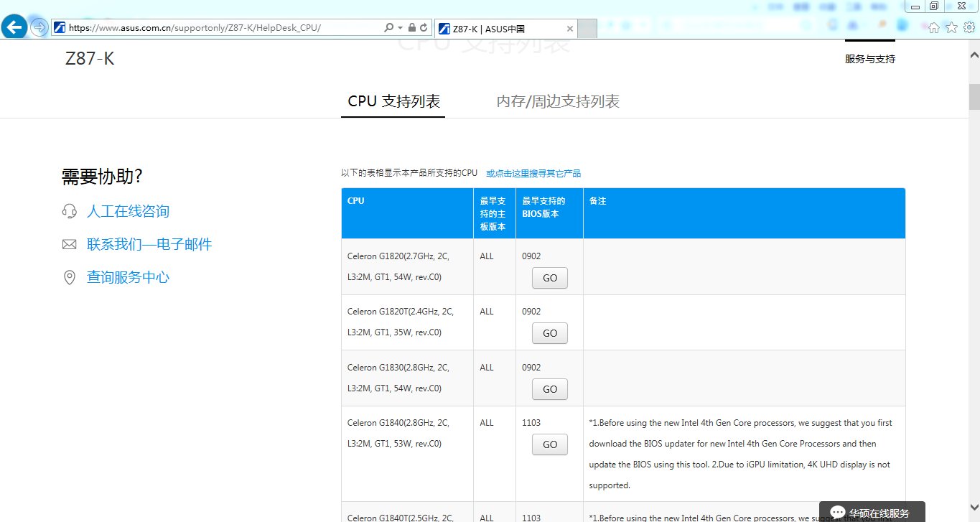Image resolution: width=980 pixels, height=522 pixels.
Task: Click inside the browser address bar
Action: (x=215, y=27)
